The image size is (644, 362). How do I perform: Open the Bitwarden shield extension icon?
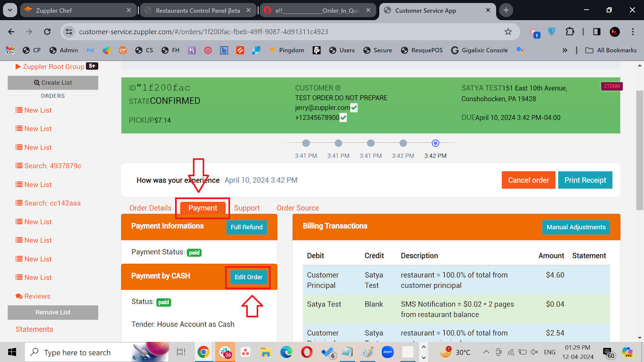[x=552, y=32]
